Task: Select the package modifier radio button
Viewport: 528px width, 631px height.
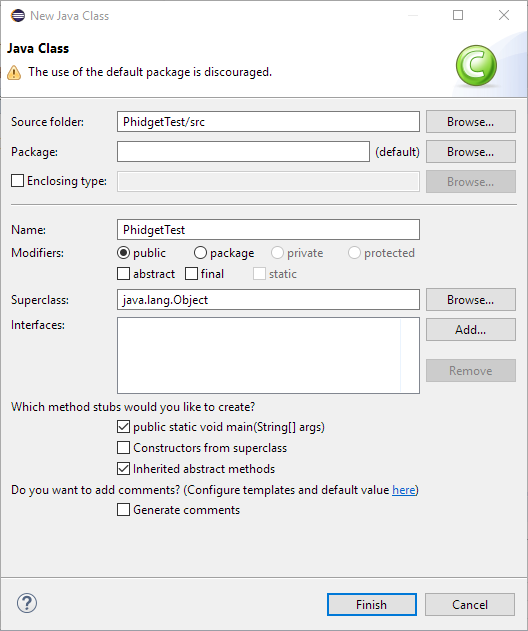Action: (x=200, y=253)
